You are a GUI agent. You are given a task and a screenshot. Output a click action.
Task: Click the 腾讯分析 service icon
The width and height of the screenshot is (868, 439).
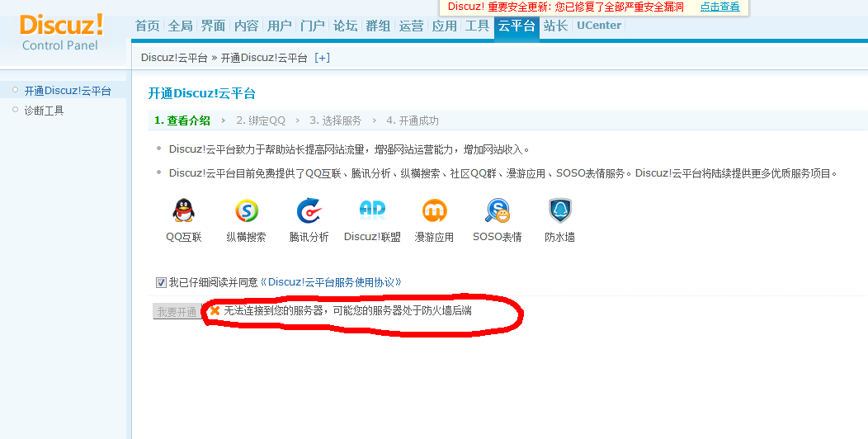(309, 210)
